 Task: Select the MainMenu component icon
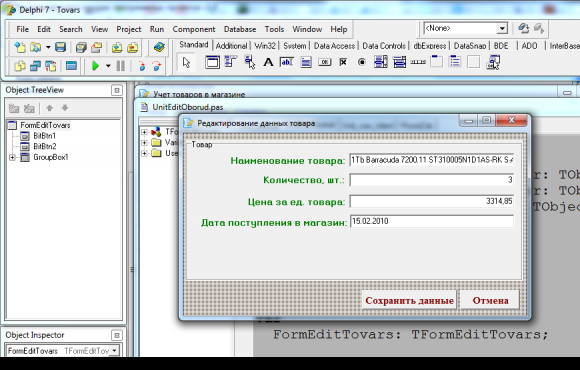[230, 62]
